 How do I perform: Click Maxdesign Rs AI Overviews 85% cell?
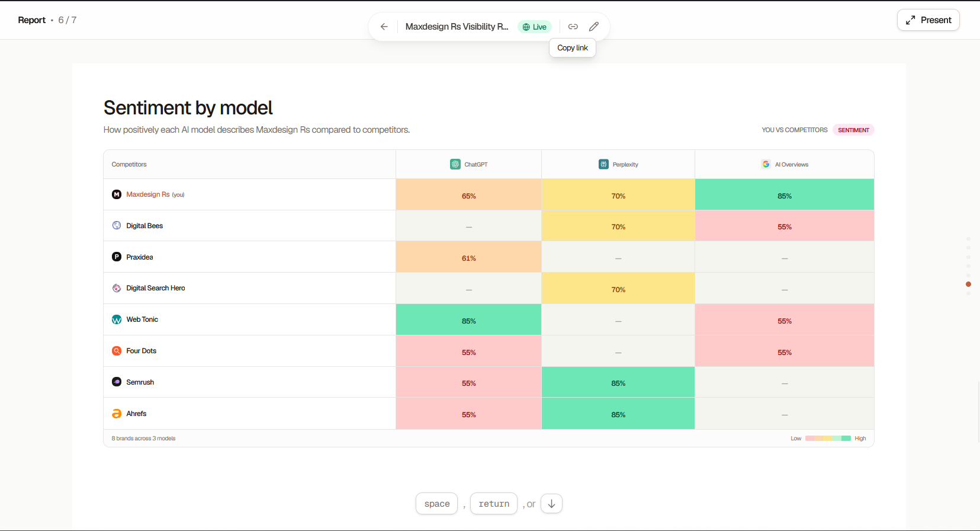pos(785,194)
